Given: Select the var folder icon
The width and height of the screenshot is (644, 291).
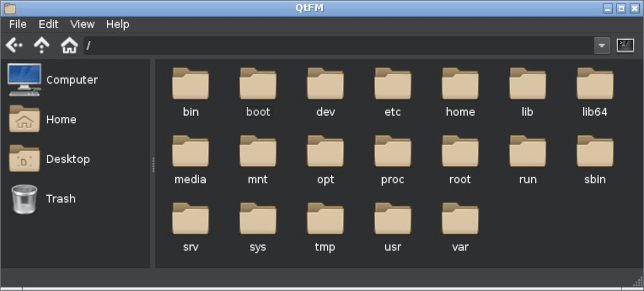Looking at the screenshot, I should pyautogui.click(x=460, y=219).
